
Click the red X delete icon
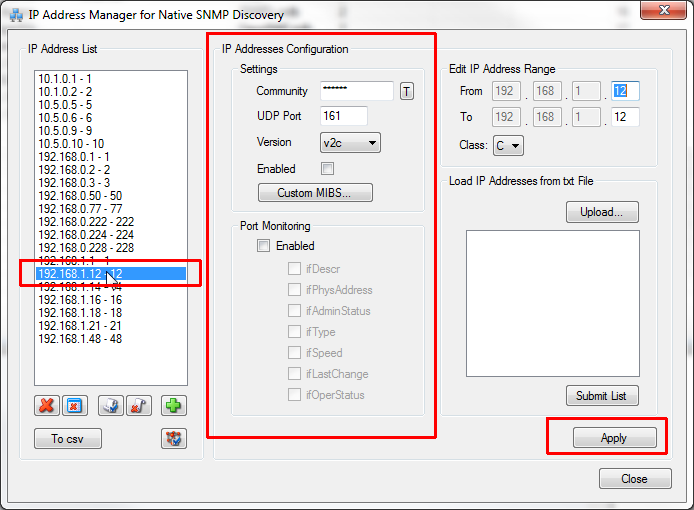click(x=46, y=405)
